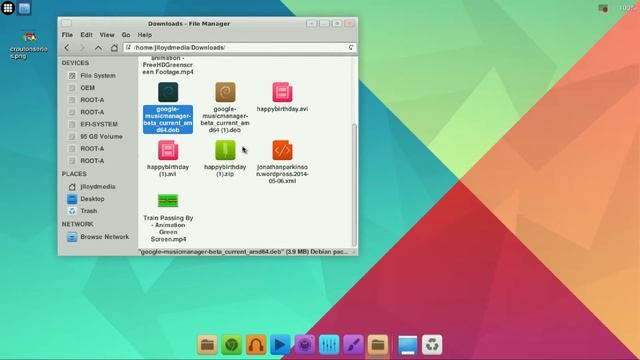Open the croutonseries.png desktop file

29,46
